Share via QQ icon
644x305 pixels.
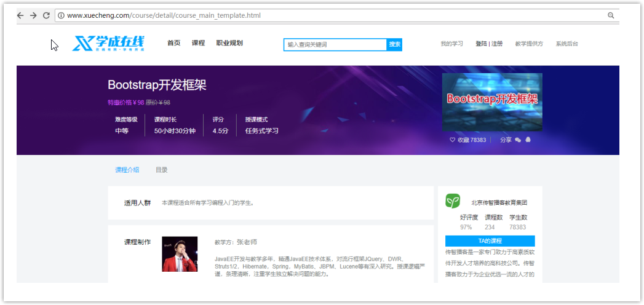528,140
